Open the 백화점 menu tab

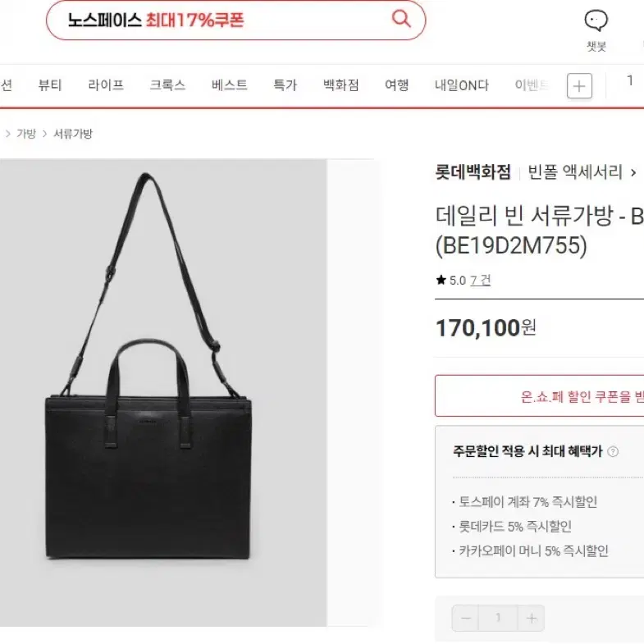(x=341, y=85)
